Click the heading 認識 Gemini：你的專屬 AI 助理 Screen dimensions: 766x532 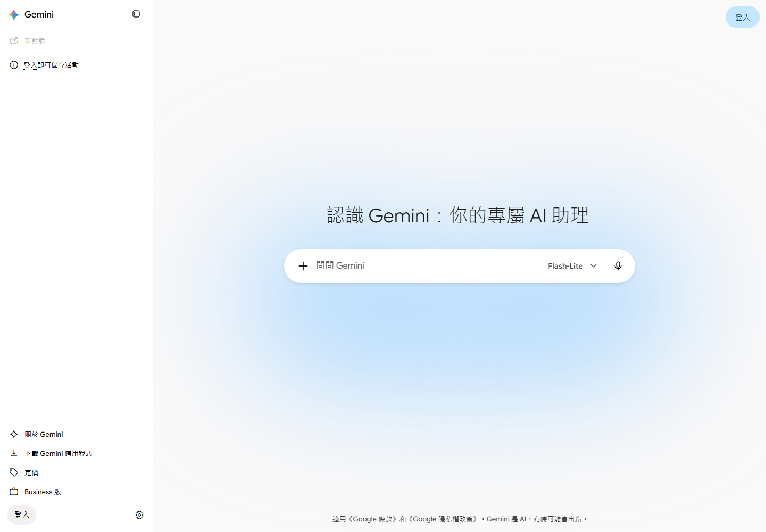458,215
